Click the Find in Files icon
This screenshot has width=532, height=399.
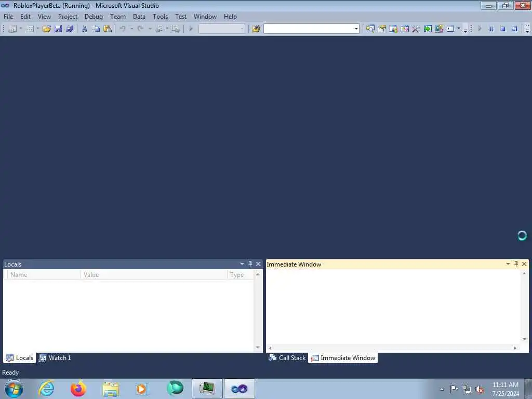point(256,29)
